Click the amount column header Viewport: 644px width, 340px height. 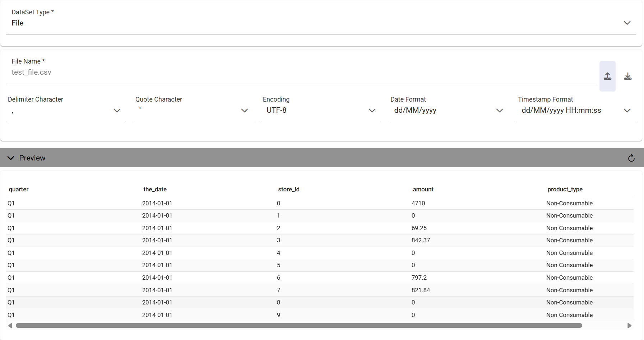(x=423, y=189)
